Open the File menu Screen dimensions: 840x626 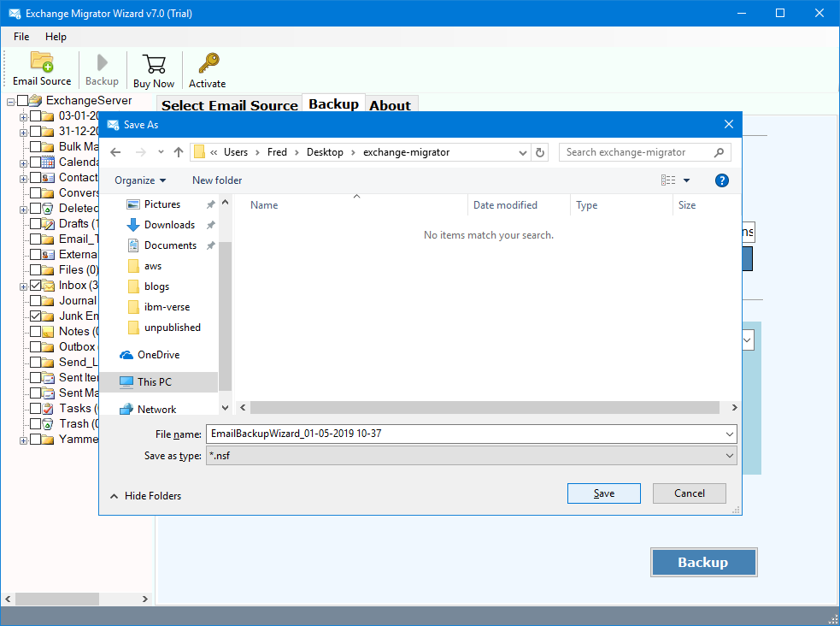(x=21, y=37)
